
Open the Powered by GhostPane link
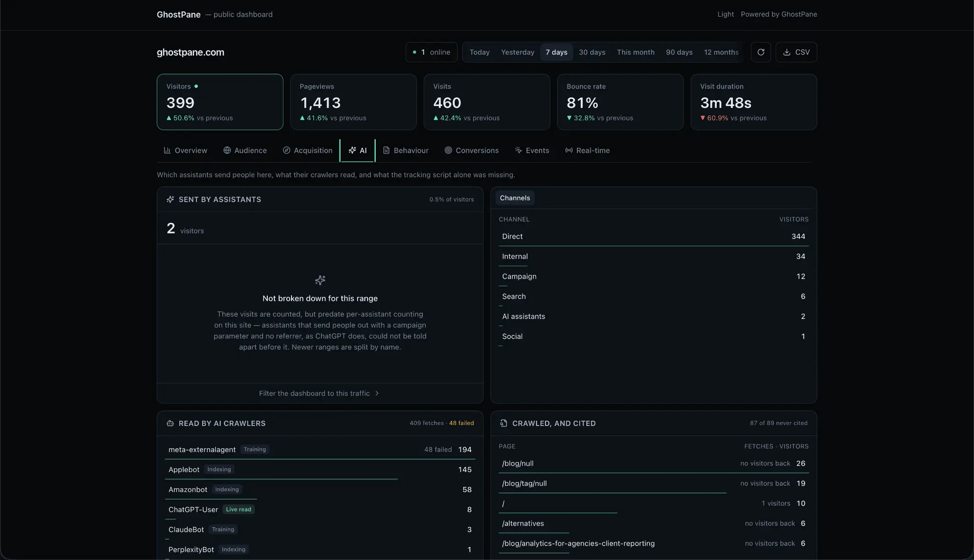(x=779, y=14)
